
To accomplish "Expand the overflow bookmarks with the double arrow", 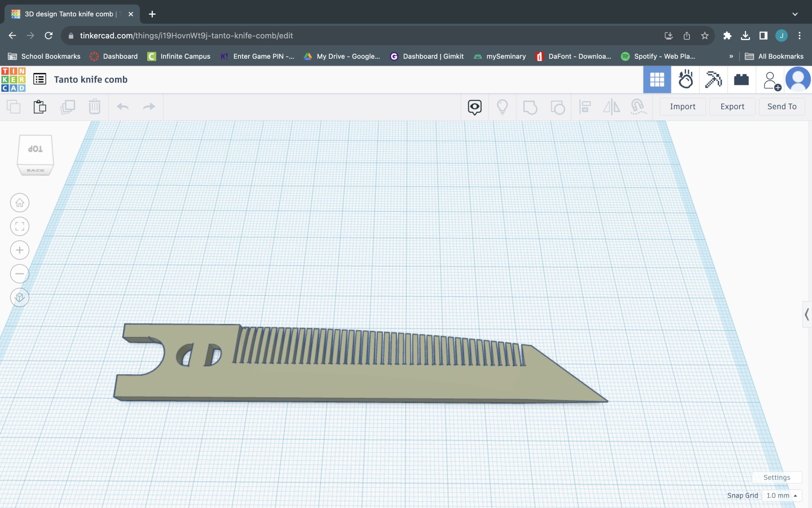I will tap(732, 56).
